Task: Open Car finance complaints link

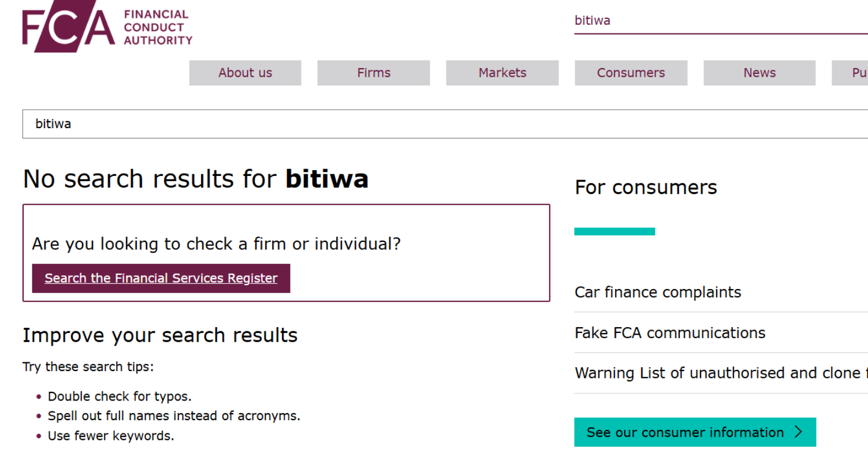Action: point(658,292)
